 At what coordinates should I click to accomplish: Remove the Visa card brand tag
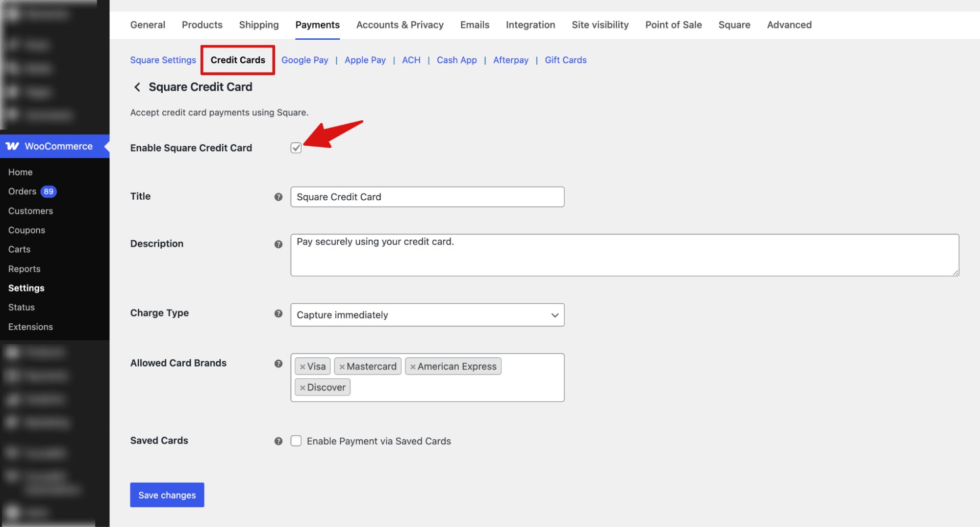click(x=302, y=367)
